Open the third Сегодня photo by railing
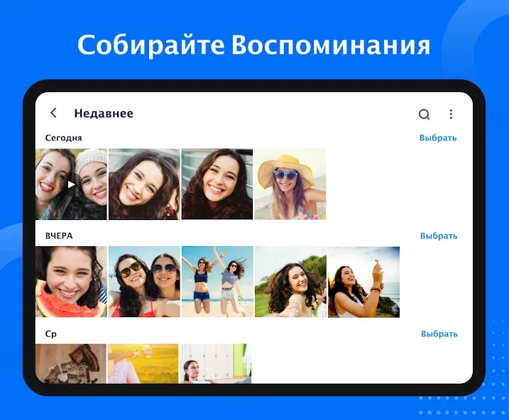 (217, 184)
